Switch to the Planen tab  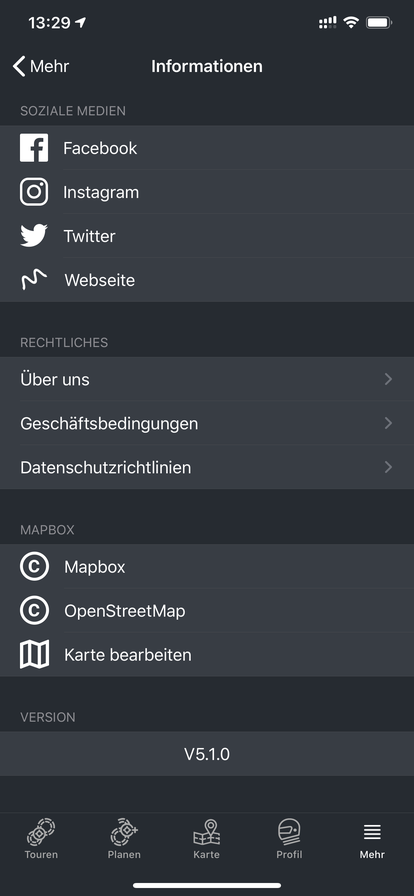(x=124, y=839)
